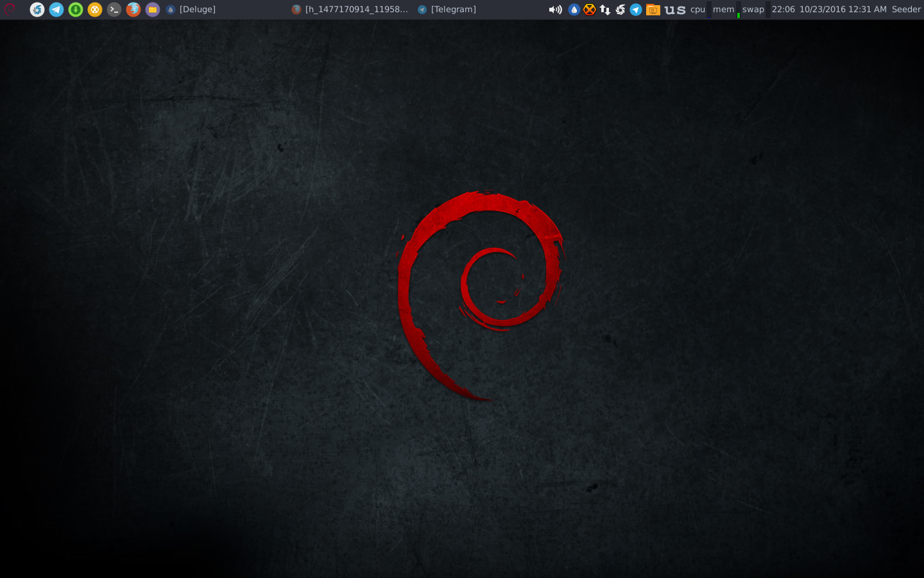Viewport: 924px width, 578px height.
Task: Open the purple file manager launcher
Action: pyautogui.click(x=153, y=10)
